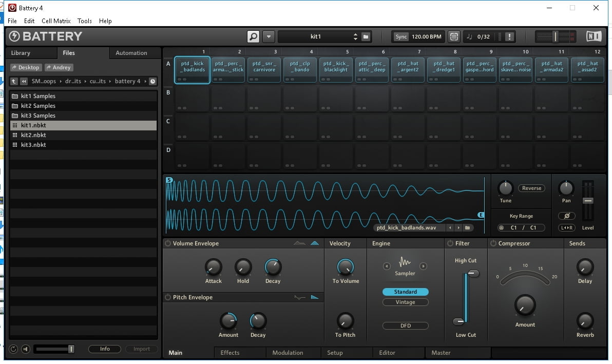Open the kit2 Samples folder

tap(83, 106)
